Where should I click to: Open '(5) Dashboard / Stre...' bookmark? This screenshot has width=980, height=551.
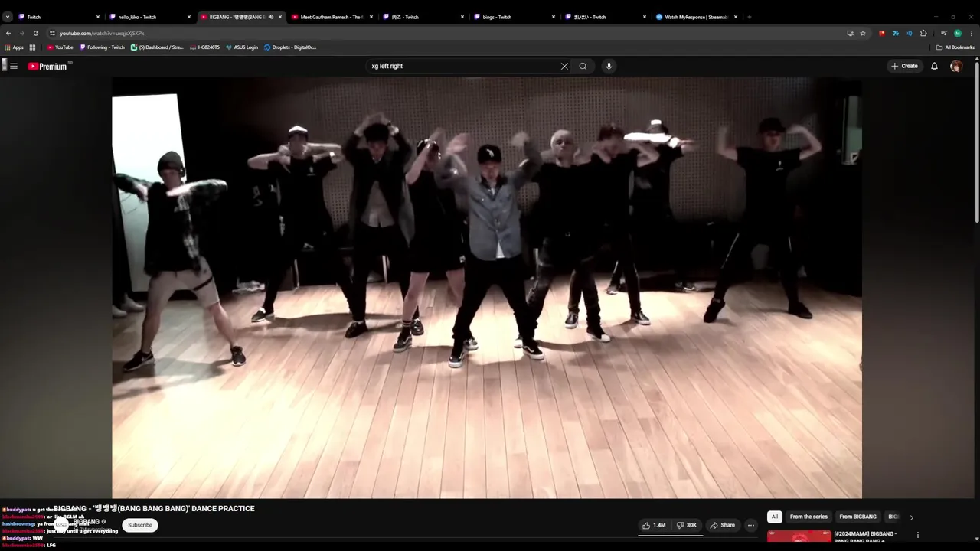coord(157,47)
